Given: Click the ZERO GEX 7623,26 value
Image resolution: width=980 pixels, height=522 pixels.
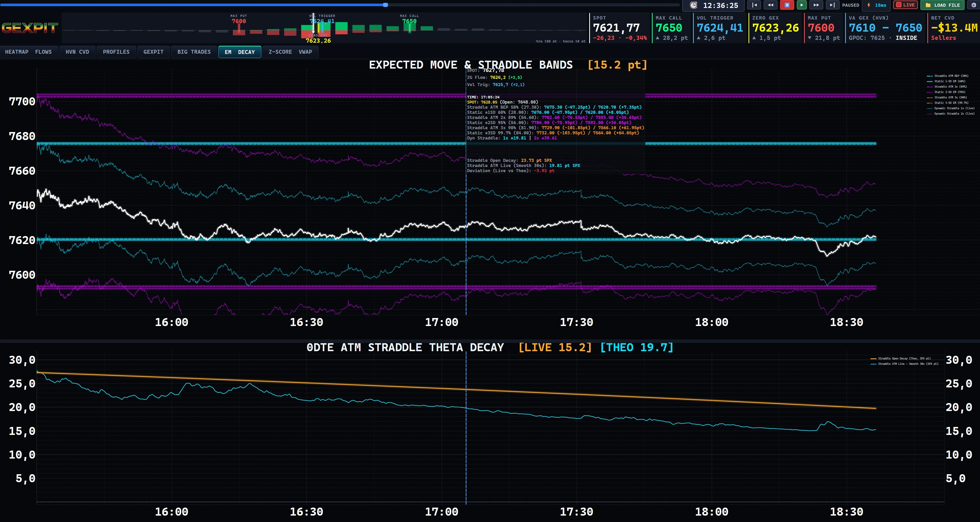Looking at the screenshot, I should tap(776, 28).
